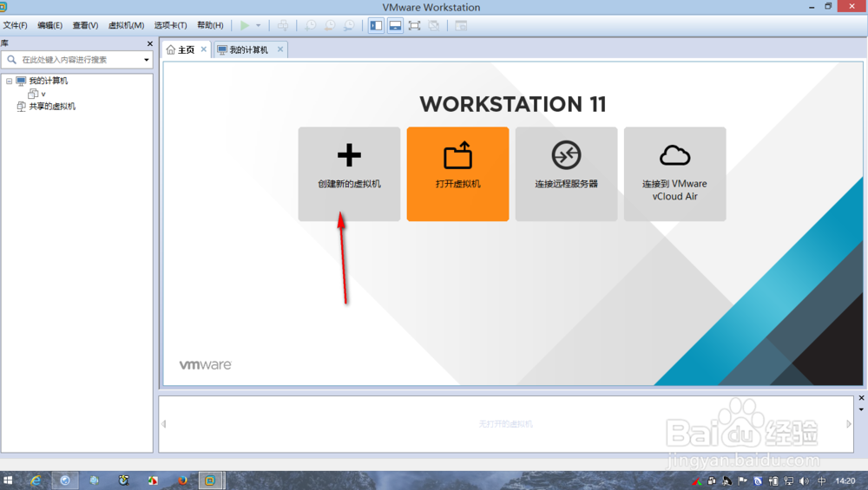Image resolution: width=868 pixels, height=490 pixels.
Task: Open the power options dropdown arrow
Action: [x=258, y=25]
